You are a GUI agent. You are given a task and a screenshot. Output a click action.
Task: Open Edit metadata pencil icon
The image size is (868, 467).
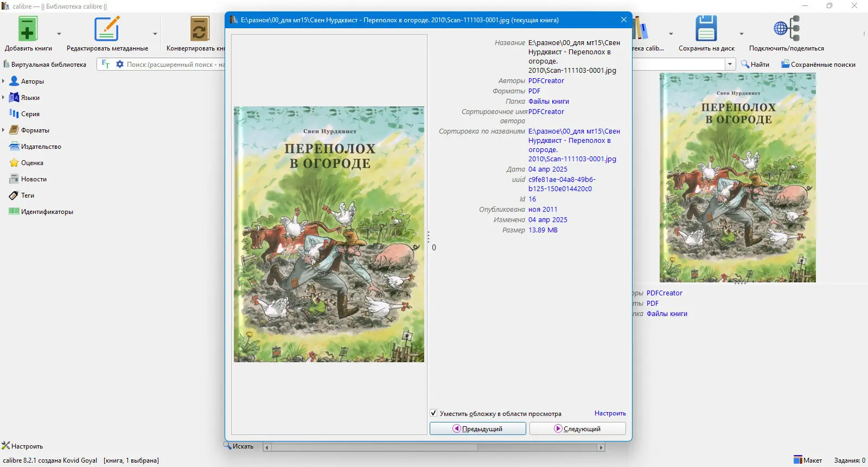[107, 29]
